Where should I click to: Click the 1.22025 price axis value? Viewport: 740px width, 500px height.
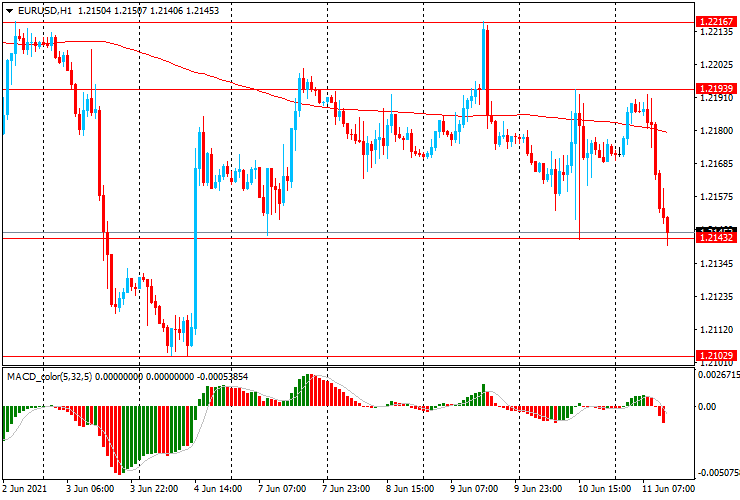(717, 65)
